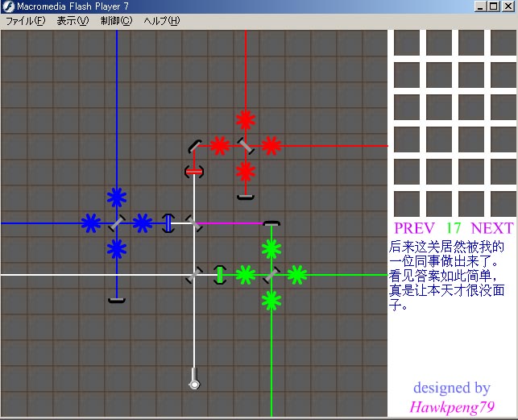Viewport: 518px width, 420px height.
Task: Click the rightmost green star target
Action: pyautogui.click(x=297, y=275)
